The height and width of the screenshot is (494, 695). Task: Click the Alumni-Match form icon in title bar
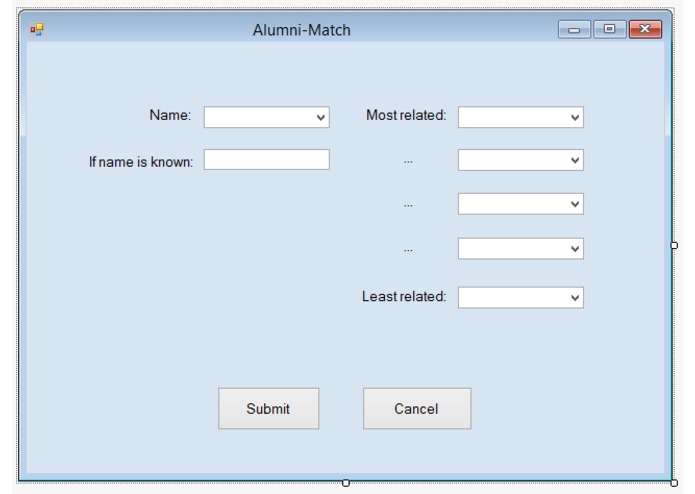tap(37, 30)
